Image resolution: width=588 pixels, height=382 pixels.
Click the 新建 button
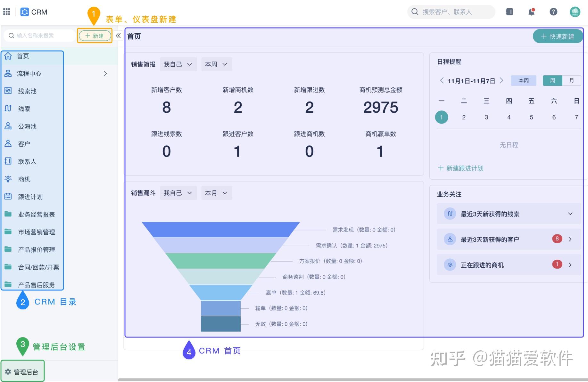coord(95,36)
